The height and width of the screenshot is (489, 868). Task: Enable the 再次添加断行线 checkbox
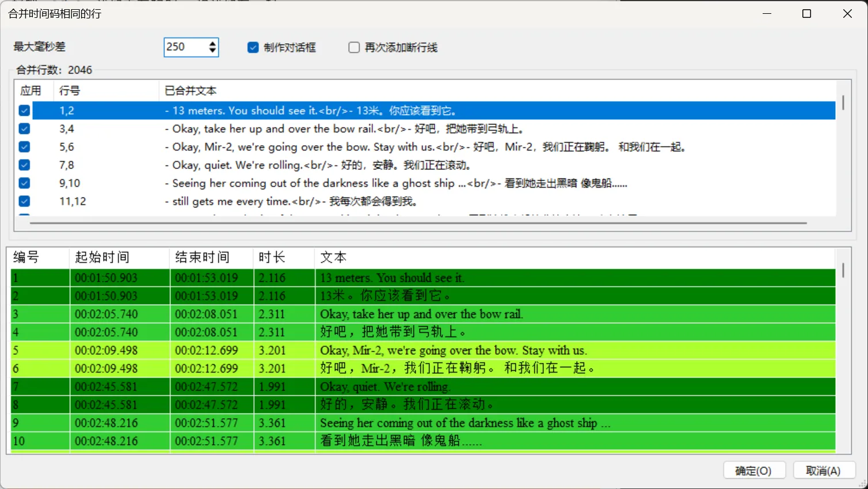click(x=354, y=47)
